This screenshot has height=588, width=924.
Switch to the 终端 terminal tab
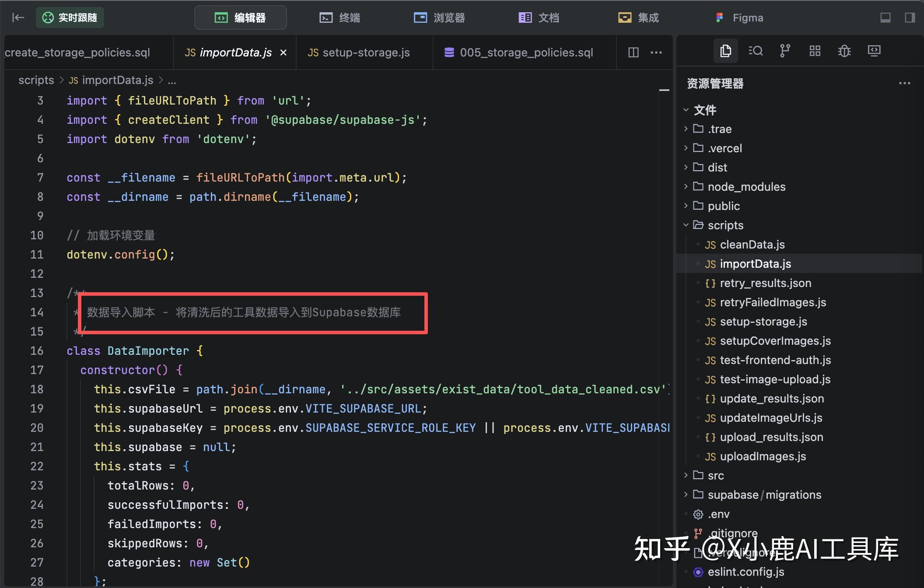(x=340, y=17)
